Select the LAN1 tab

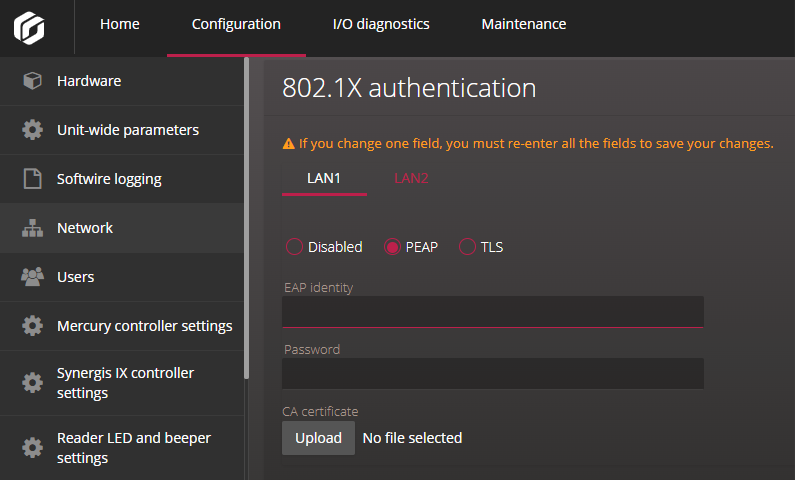click(x=324, y=178)
